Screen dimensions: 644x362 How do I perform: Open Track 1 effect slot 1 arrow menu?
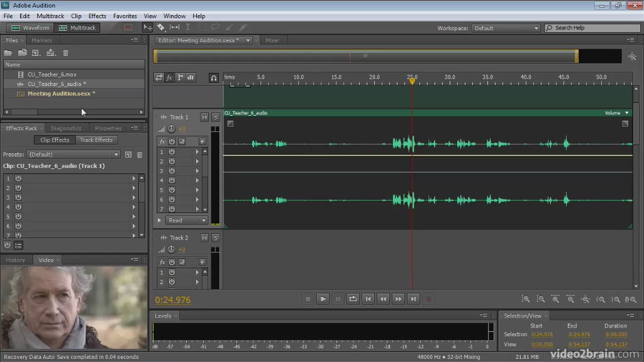pos(197,152)
